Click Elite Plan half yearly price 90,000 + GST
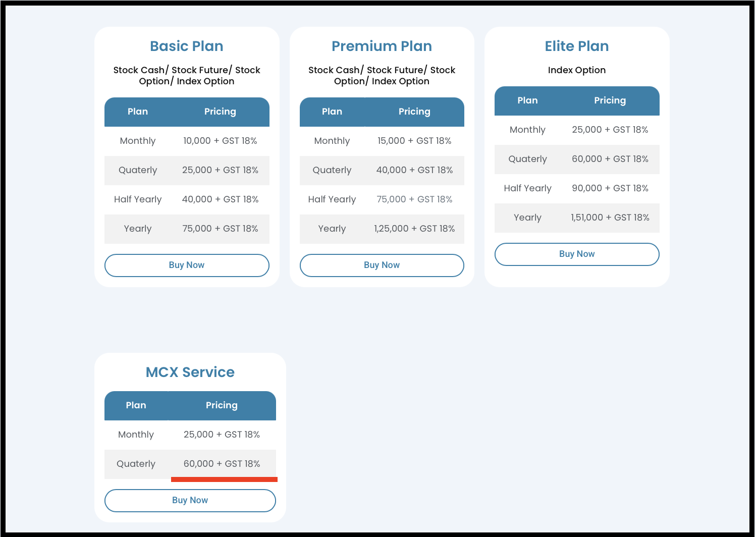Viewport: 756px width, 537px height. (x=610, y=188)
